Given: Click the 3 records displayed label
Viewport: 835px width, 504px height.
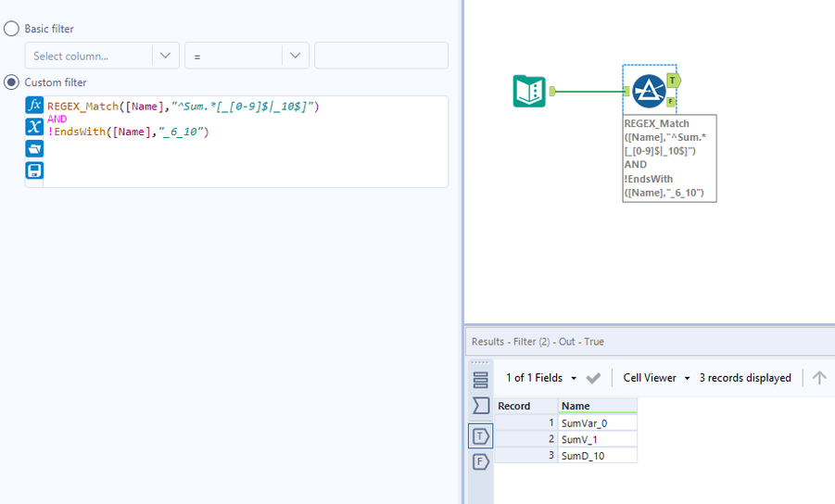Looking at the screenshot, I should (745, 378).
